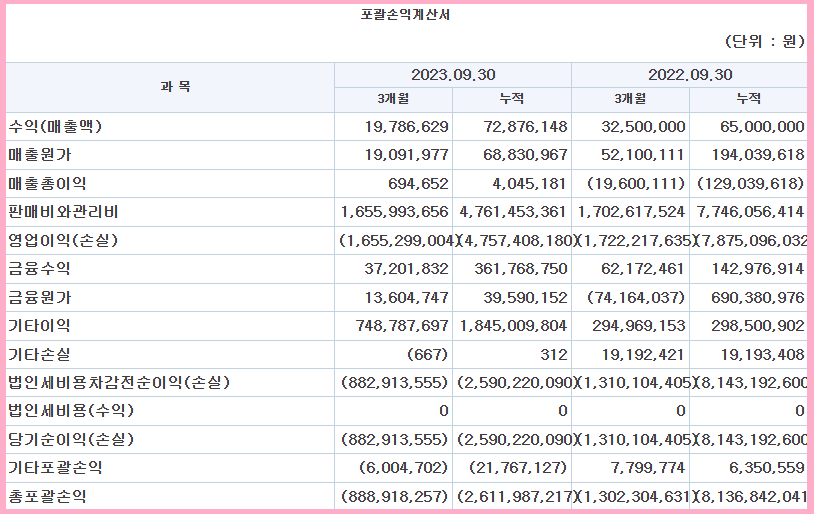Viewport: 814px width, 514px height.
Task: Select the value 361,768,750
Action: 521,269
